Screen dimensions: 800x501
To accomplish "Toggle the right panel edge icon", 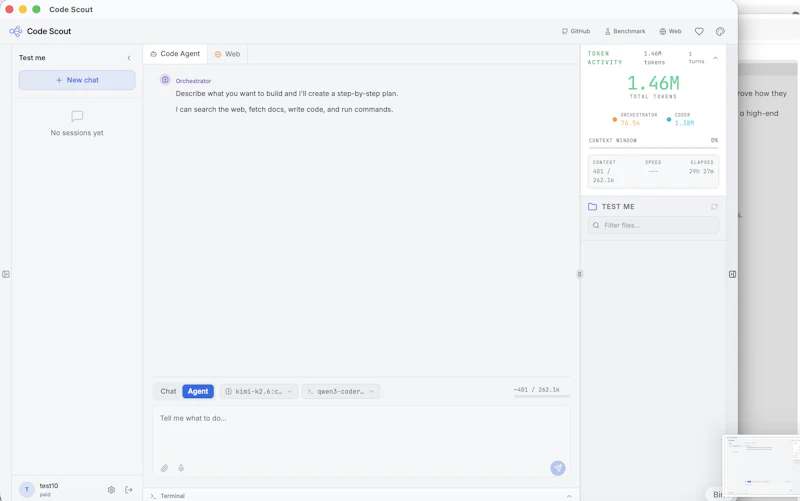I will (732, 274).
